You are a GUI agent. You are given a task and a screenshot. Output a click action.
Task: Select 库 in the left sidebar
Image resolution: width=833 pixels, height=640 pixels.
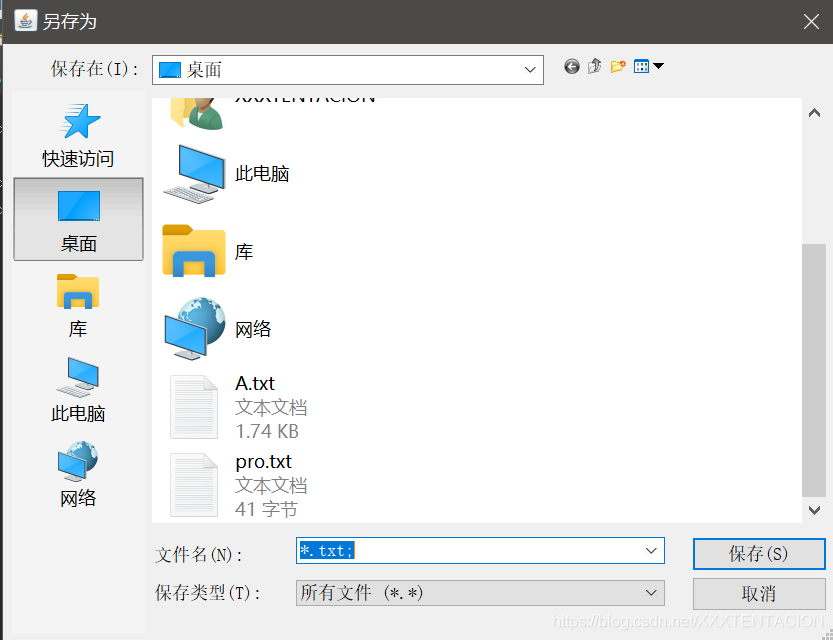pos(78,305)
